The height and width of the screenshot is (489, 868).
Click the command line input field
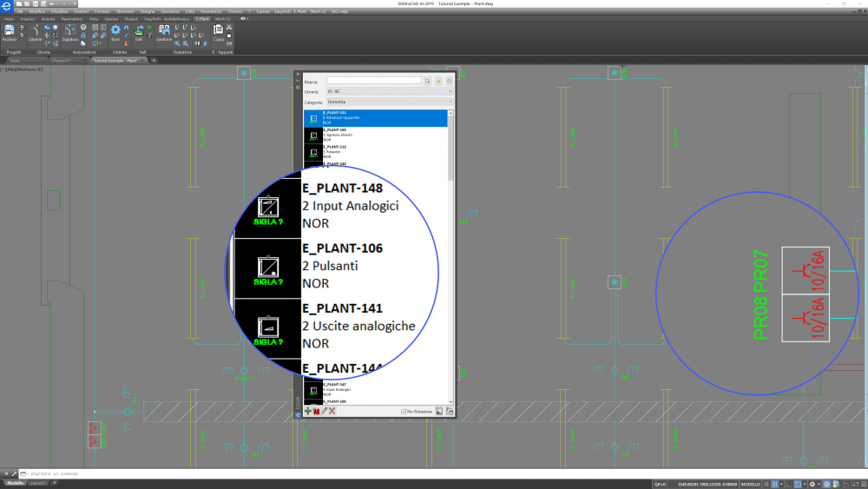(443, 473)
